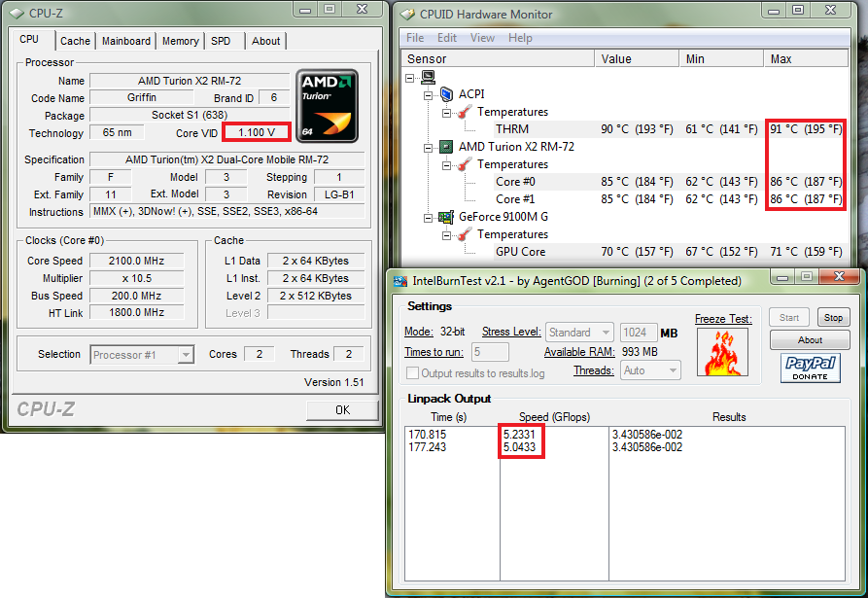
Task: Stop the IntelBurnTest run
Action: tap(833, 318)
